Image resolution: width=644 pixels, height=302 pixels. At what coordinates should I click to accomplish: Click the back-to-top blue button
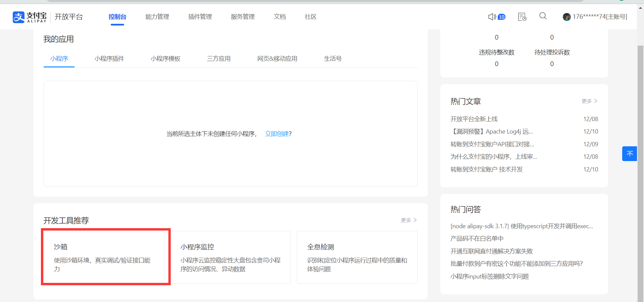pyautogui.click(x=630, y=154)
